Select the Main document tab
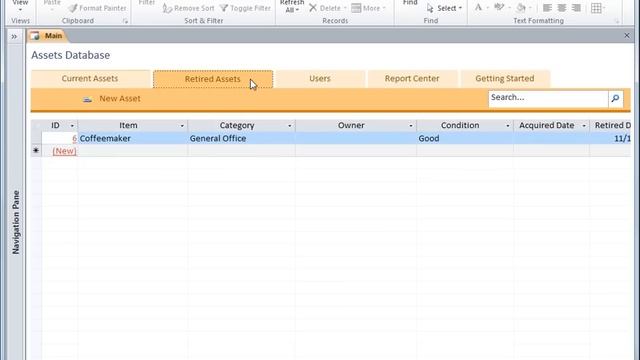The width and height of the screenshot is (640, 360). pos(47,36)
